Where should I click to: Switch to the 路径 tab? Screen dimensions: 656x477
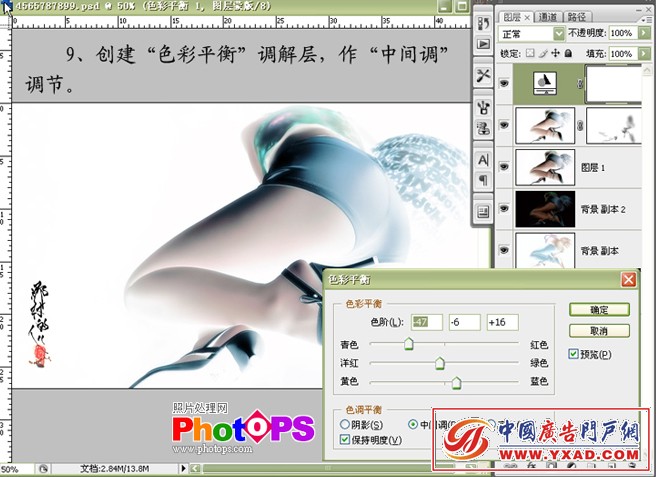[577, 17]
